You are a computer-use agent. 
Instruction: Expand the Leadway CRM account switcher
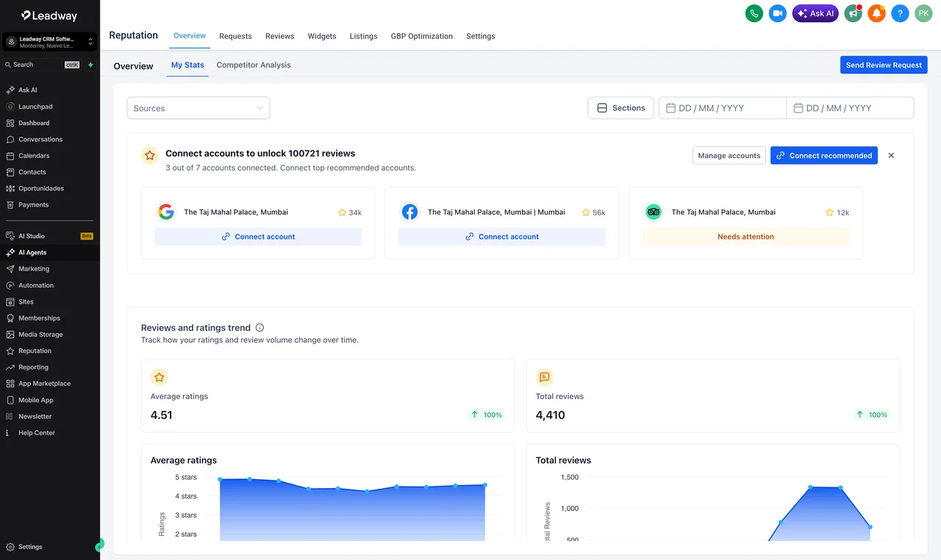point(50,42)
